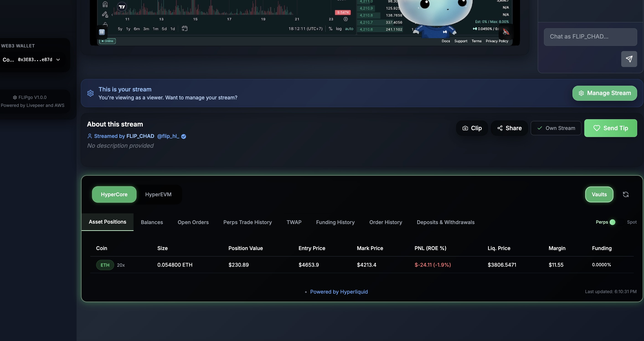Click the Chat as FLIP_CHAD input field
Screen dimensions: 644x341
pos(590,37)
